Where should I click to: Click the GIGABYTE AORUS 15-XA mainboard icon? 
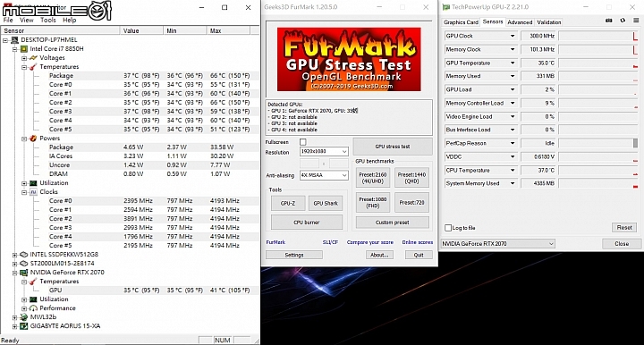pyautogui.click(x=24, y=326)
